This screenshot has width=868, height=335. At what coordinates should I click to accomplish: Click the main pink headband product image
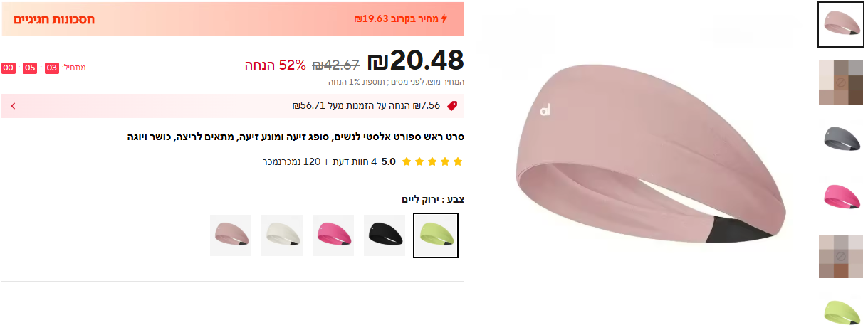click(x=651, y=154)
